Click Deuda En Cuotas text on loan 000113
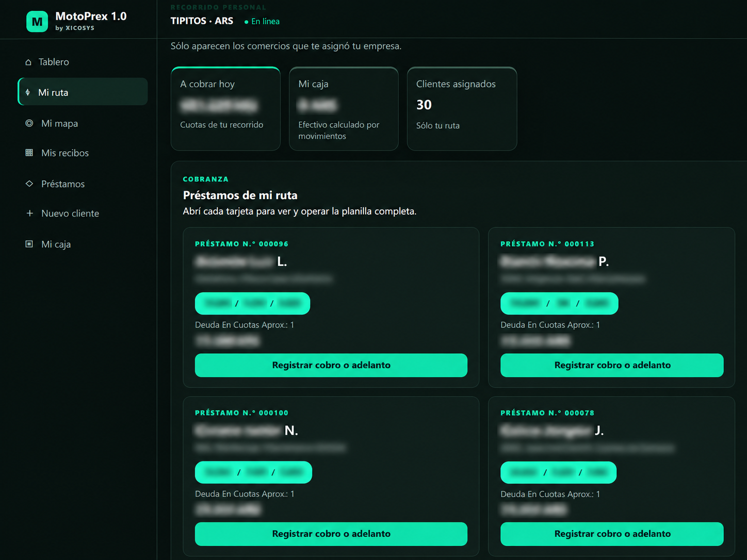 tap(550, 325)
